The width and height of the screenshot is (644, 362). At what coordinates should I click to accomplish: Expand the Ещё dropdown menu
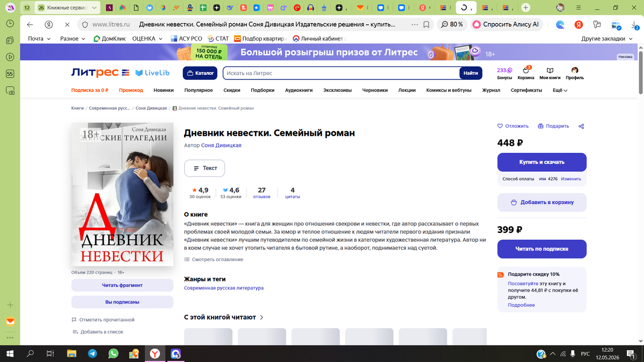click(560, 91)
